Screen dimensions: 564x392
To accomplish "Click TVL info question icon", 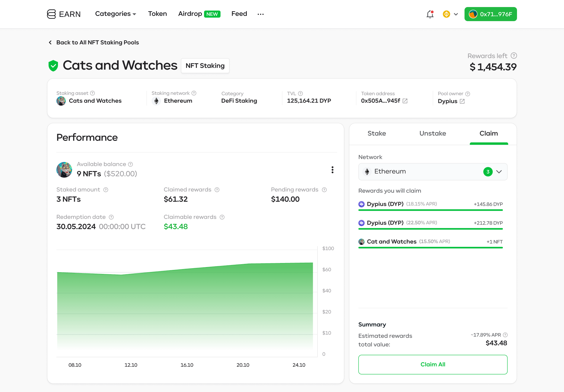I will [300, 93].
